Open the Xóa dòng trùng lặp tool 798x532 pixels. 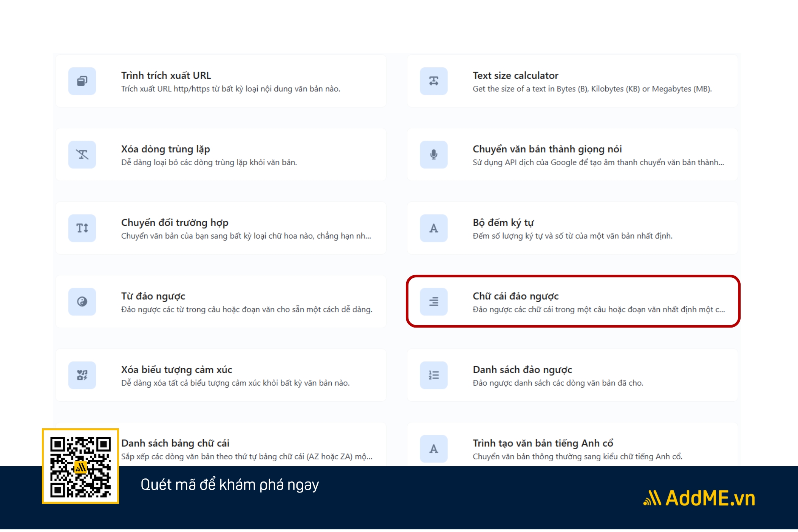pyautogui.click(x=221, y=154)
